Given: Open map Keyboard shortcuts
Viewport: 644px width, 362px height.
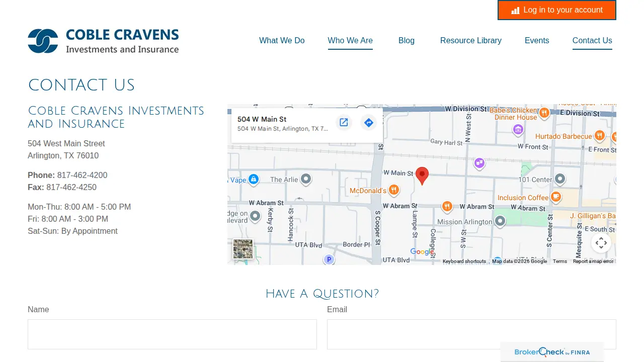Looking at the screenshot, I should pos(464,261).
